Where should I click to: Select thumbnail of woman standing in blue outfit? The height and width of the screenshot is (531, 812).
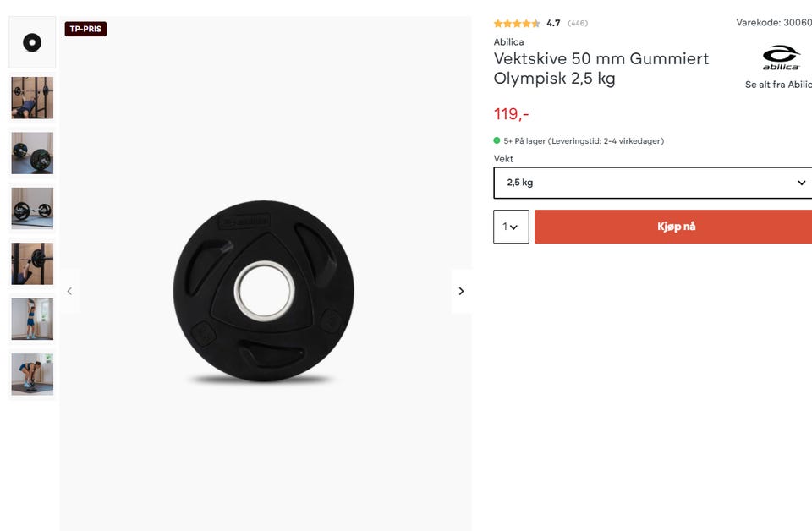pos(32,320)
